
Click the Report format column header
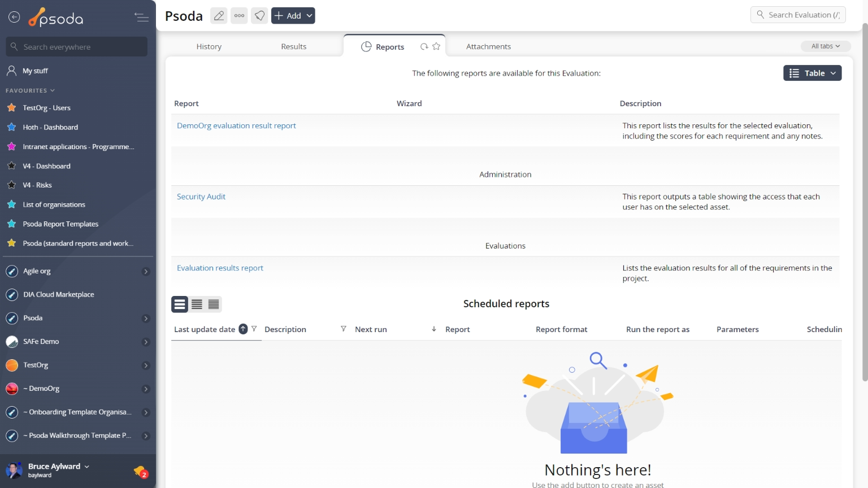[561, 329]
